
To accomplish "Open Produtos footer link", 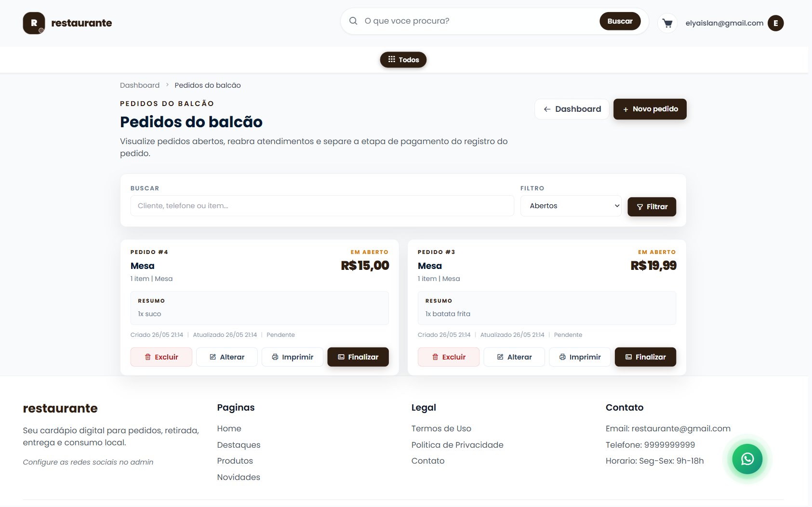I will [x=235, y=461].
